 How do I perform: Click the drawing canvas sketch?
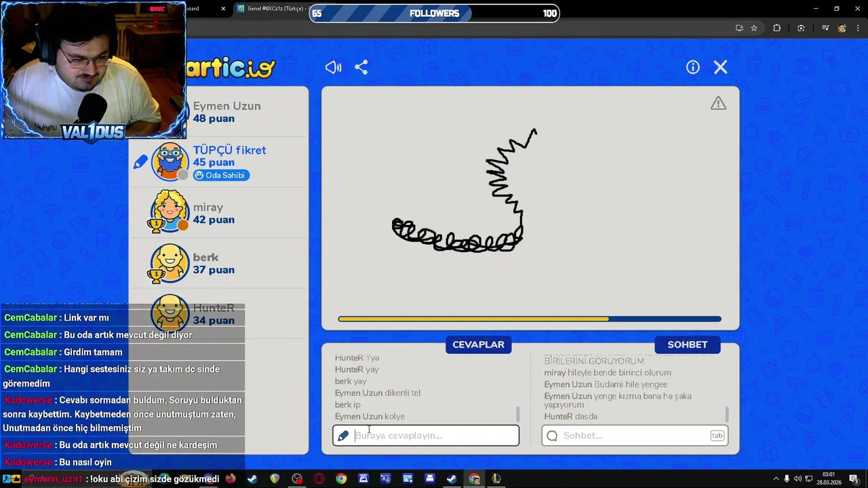click(x=465, y=192)
